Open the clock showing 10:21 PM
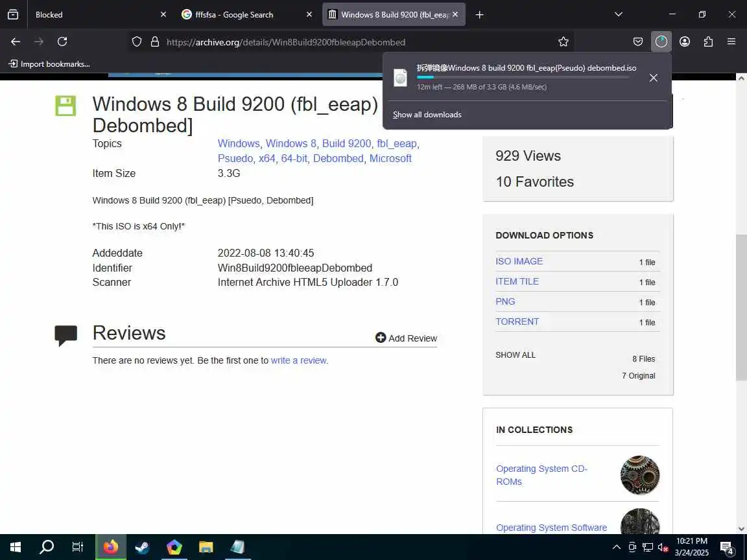The image size is (747, 560). tap(692, 546)
